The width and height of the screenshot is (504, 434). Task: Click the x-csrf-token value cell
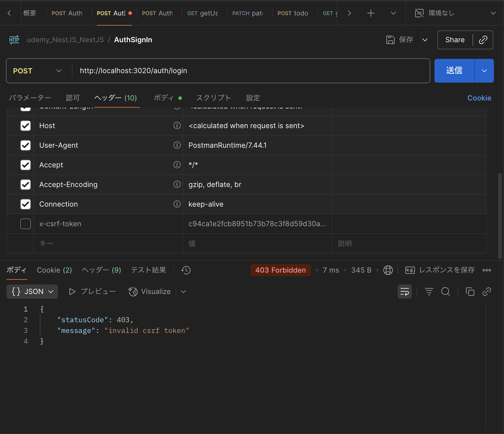257,224
